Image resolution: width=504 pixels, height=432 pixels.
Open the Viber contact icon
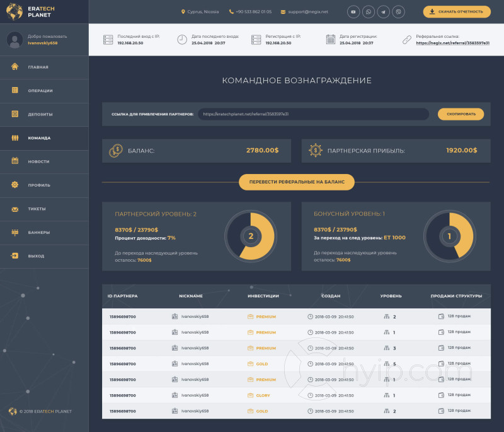(399, 12)
